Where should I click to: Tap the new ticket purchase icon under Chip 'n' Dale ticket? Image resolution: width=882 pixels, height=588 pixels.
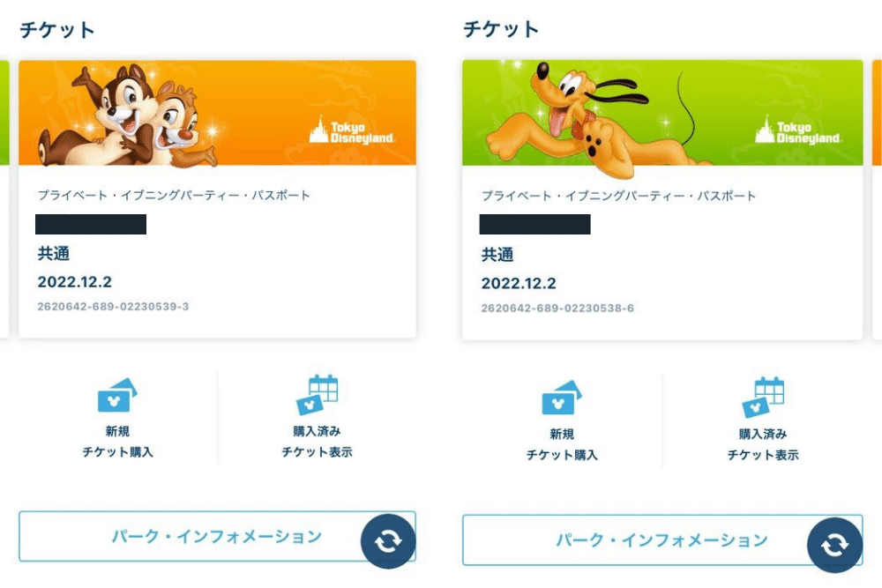click(117, 395)
